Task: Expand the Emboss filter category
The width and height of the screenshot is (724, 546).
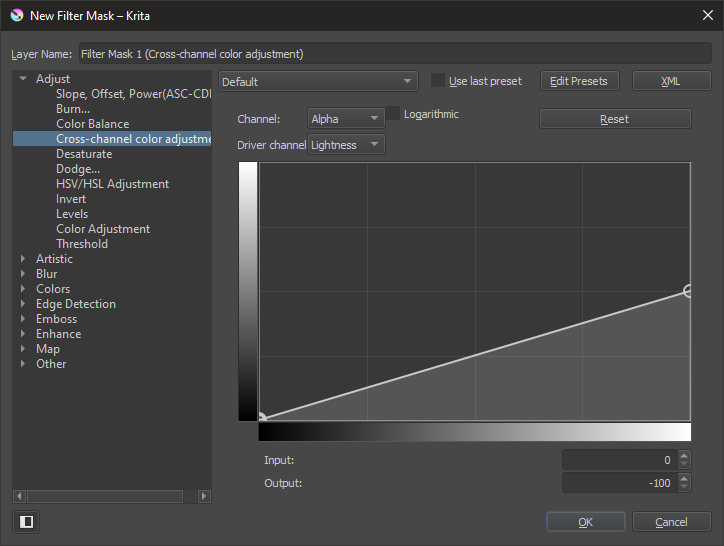Action: (23, 319)
